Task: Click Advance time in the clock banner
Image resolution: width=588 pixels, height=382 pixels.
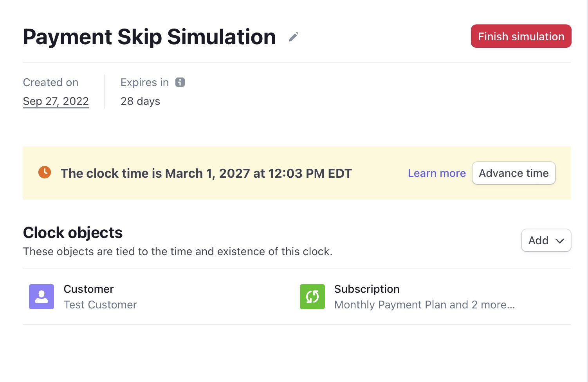Action: pos(514,173)
